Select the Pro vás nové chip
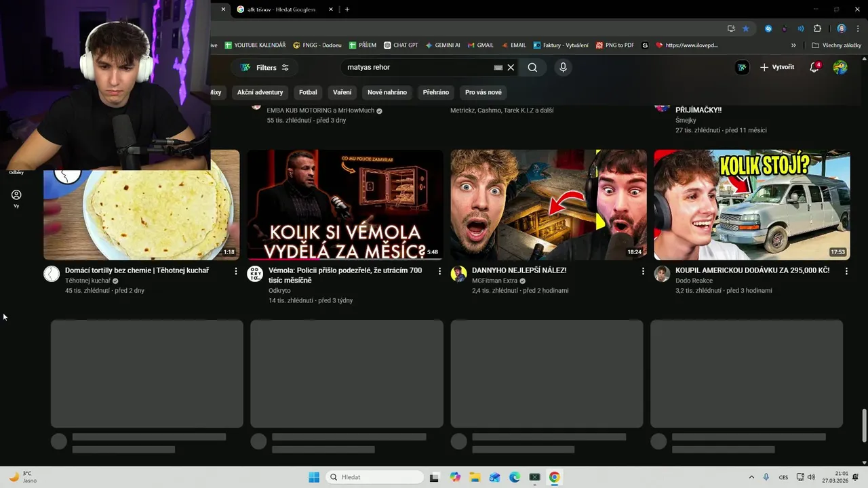Screen dimensions: 868x488 click(484, 92)
